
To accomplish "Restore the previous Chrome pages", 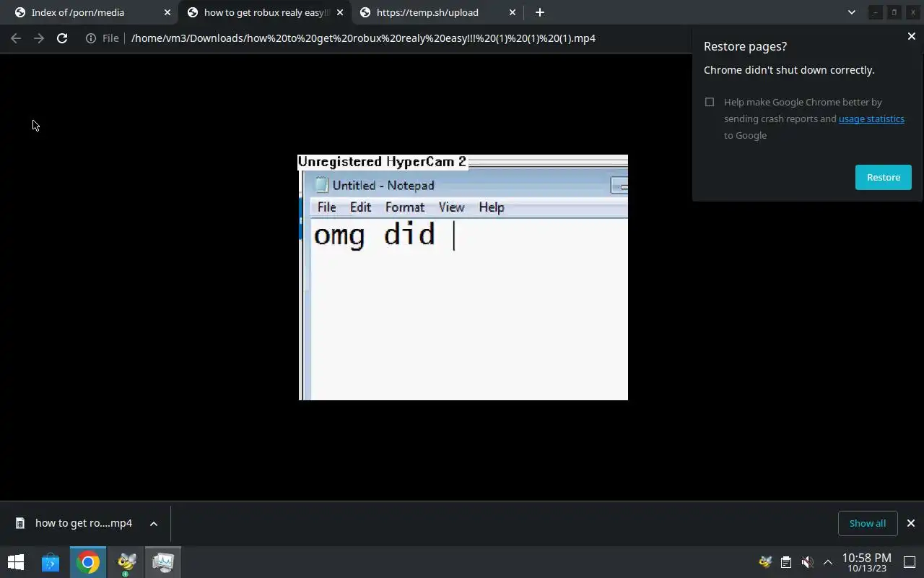I will coord(884,177).
